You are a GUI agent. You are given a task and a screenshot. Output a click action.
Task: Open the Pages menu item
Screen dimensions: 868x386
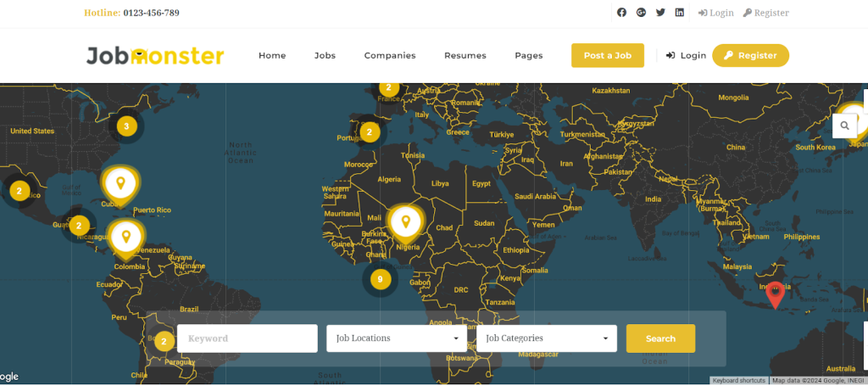pyautogui.click(x=529, y=55)
